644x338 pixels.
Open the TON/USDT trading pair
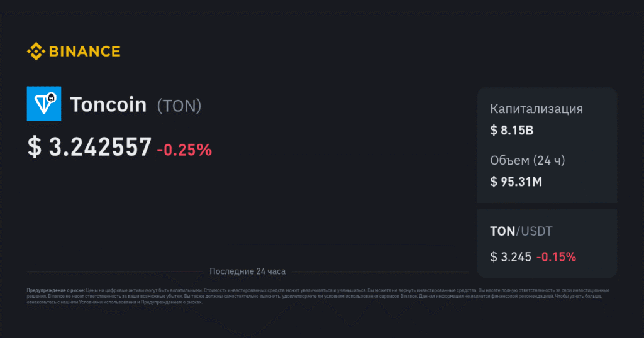pyautogui.click(x=521, y=231)
